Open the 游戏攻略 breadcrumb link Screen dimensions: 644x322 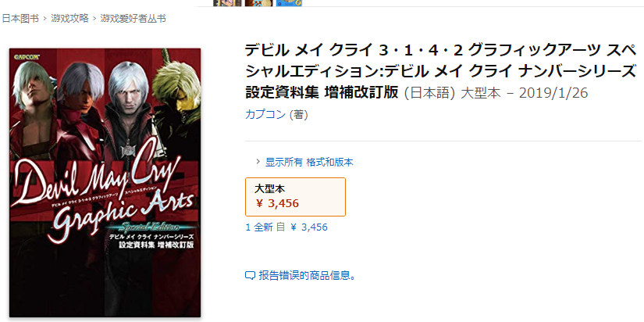click(x=69, y=19)
